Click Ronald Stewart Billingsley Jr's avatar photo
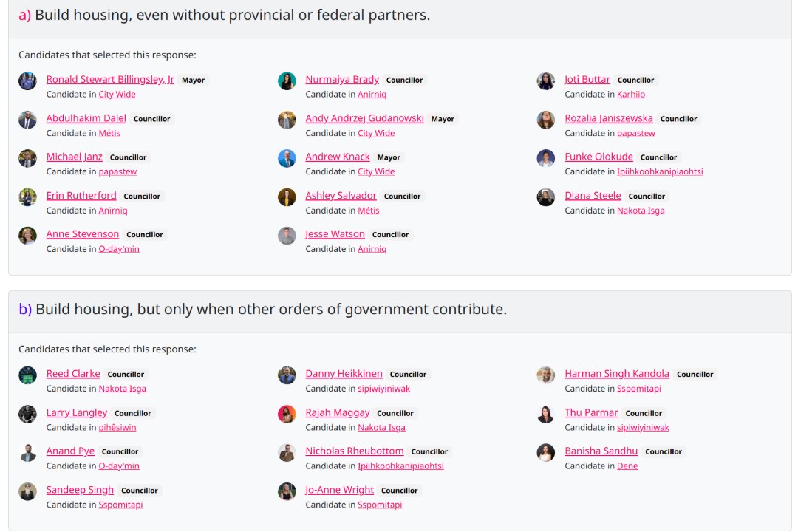Image resolution: width=798 pixels, height=532 pixels. point(27,81)
